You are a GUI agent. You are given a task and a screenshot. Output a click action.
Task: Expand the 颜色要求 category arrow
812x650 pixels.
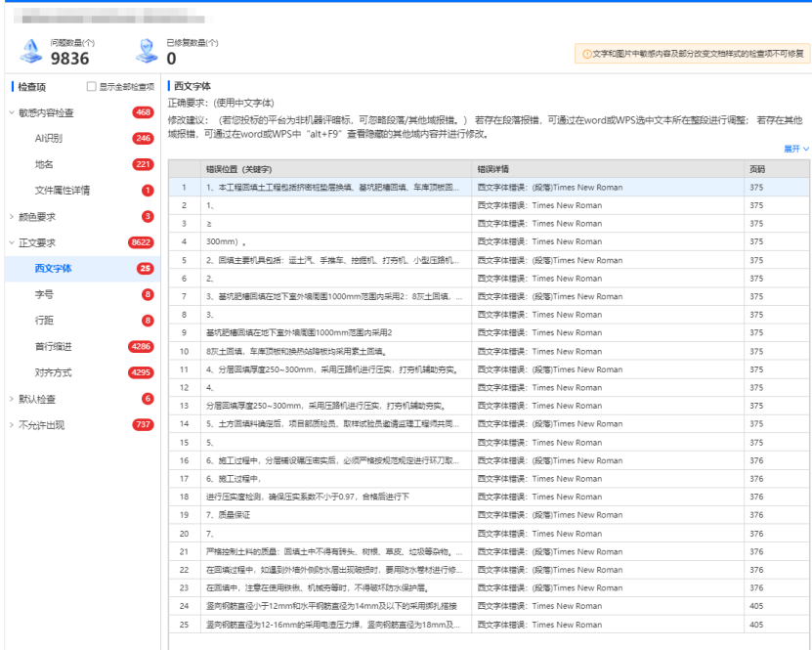(11, 216)
